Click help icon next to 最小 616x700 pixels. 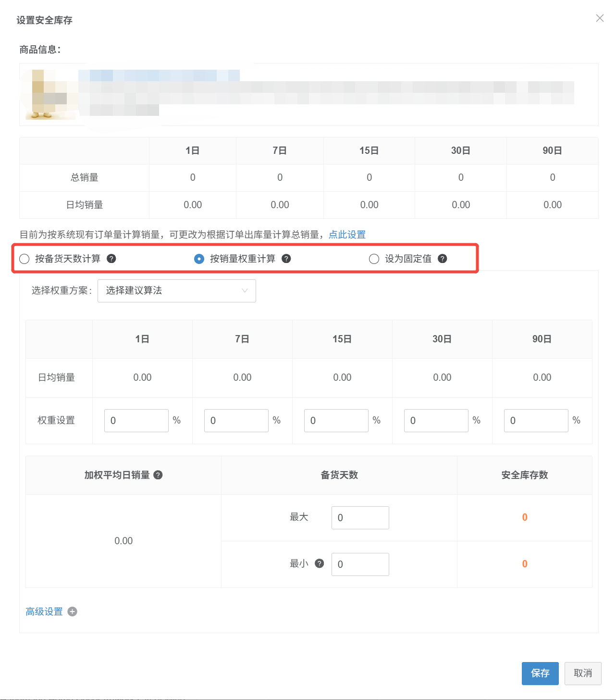point(320,563)
